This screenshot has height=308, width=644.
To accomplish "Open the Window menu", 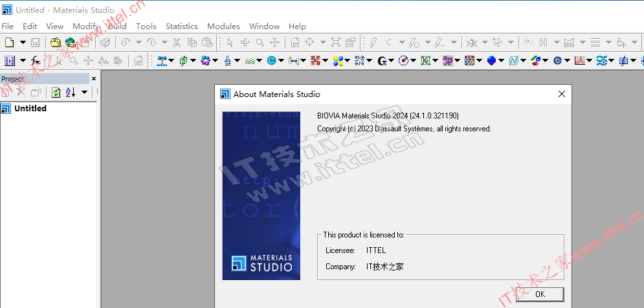I will [264, 27].
